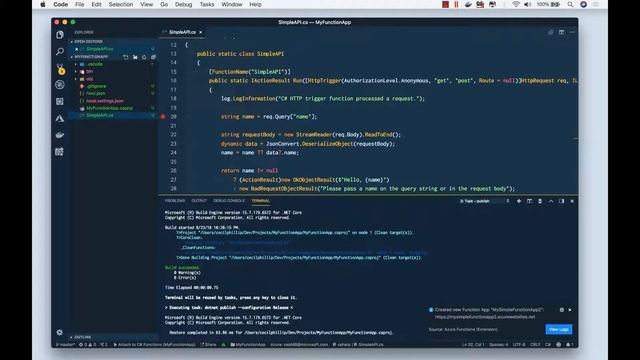Open the Azure view in activity bar
The image size is (640, 360).
pos(60,118)
